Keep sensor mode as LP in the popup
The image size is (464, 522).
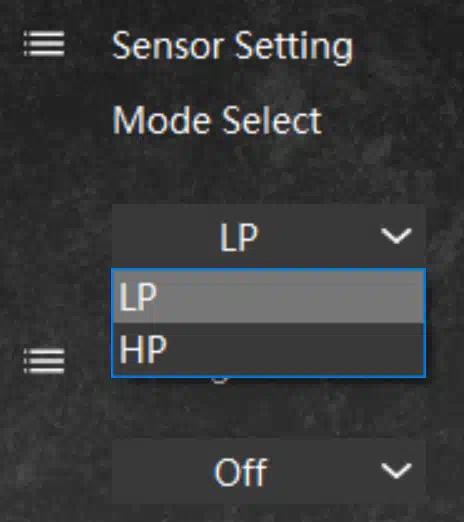pos(268,296)
